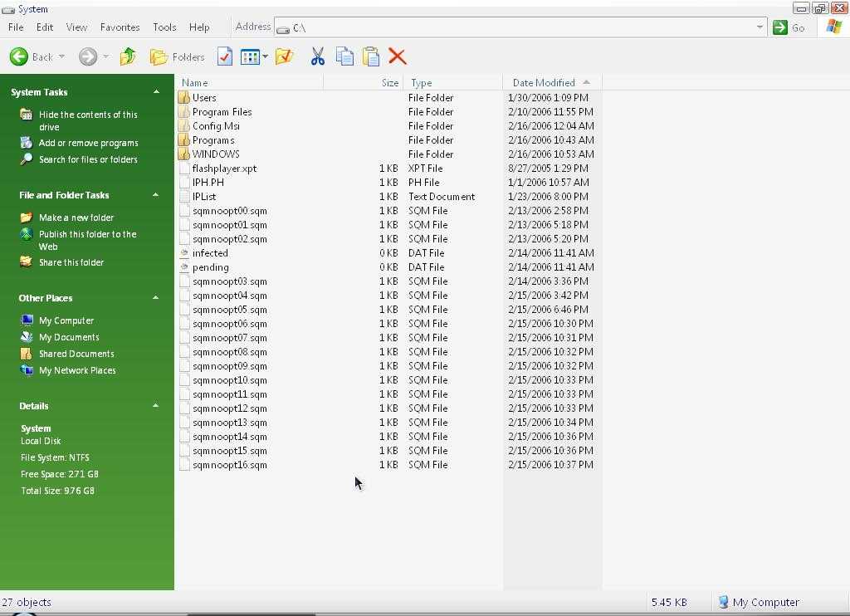The width and height of the screenshot is (850, 616).
Task: Open My Documents in Other Places
Action: [x=69, y=337]
